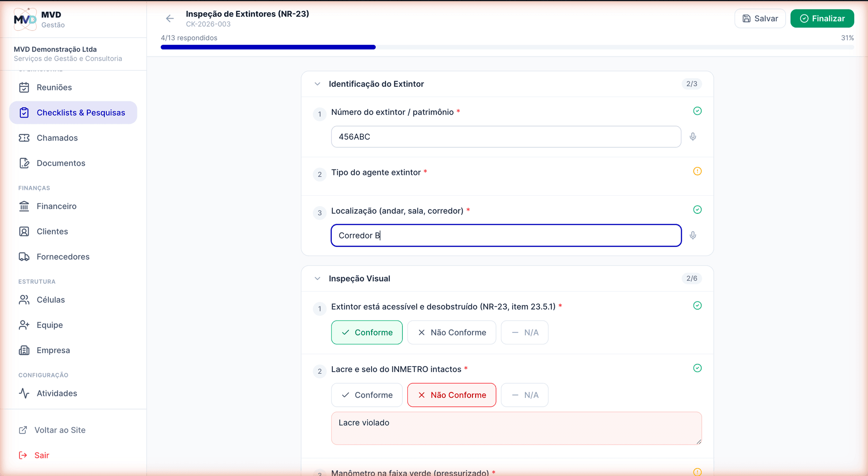Click the 2/3 counter badge of Identificação do Extintor
Image resolution: width=868 pixels, height=476 pixels.
692,84
